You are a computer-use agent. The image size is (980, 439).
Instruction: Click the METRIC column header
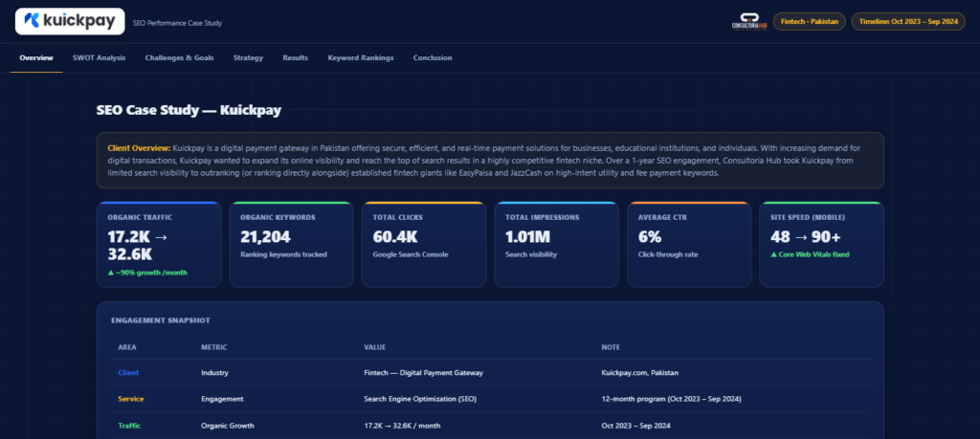pyautogui.click(x=214, y=347)
